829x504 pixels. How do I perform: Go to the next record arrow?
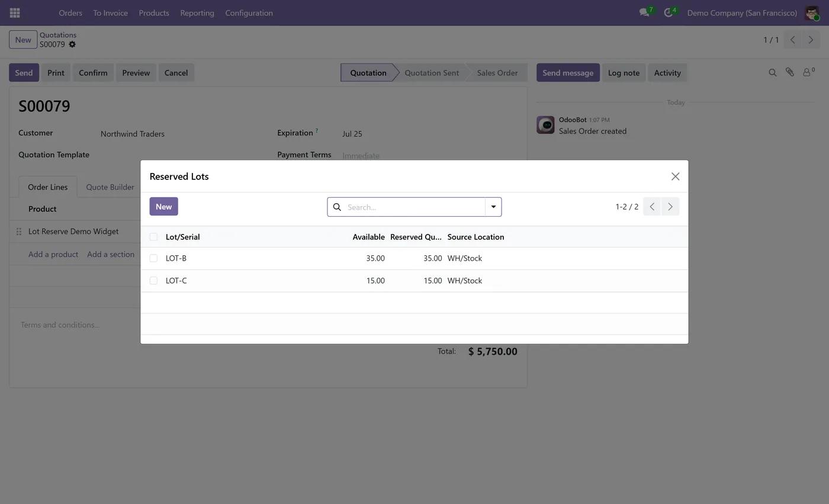[x=811, y=40]
